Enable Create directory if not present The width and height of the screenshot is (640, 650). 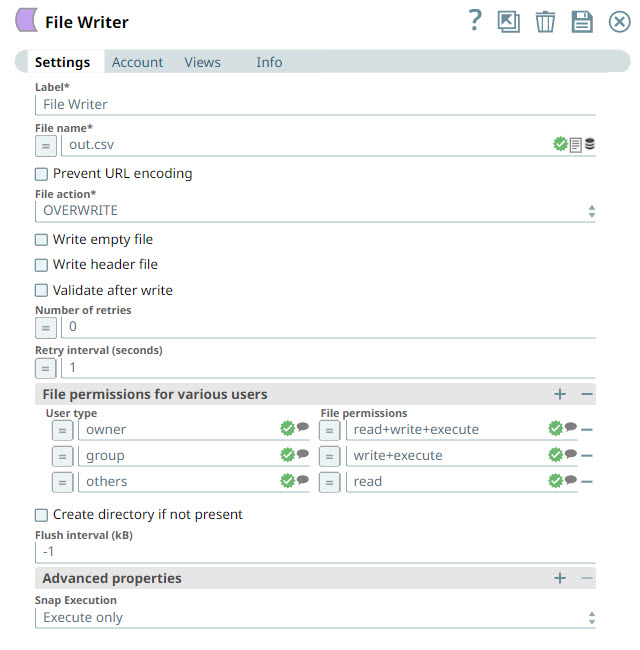point(42,515)
